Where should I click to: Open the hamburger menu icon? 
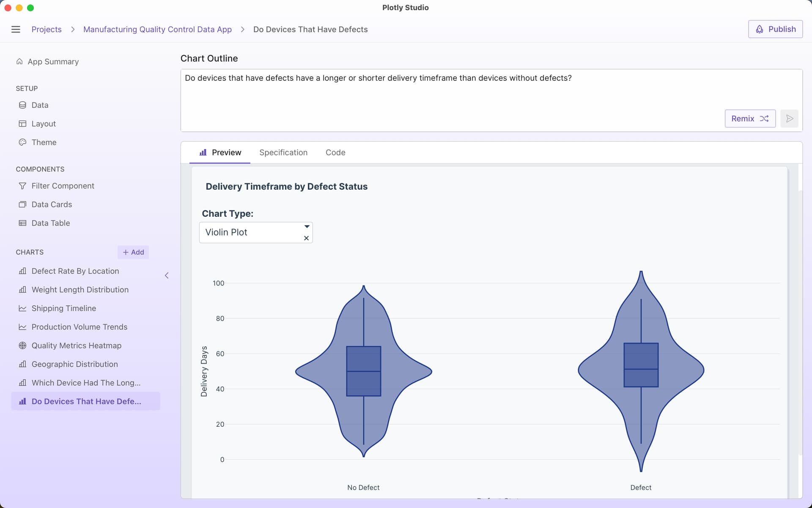[16, 29]
